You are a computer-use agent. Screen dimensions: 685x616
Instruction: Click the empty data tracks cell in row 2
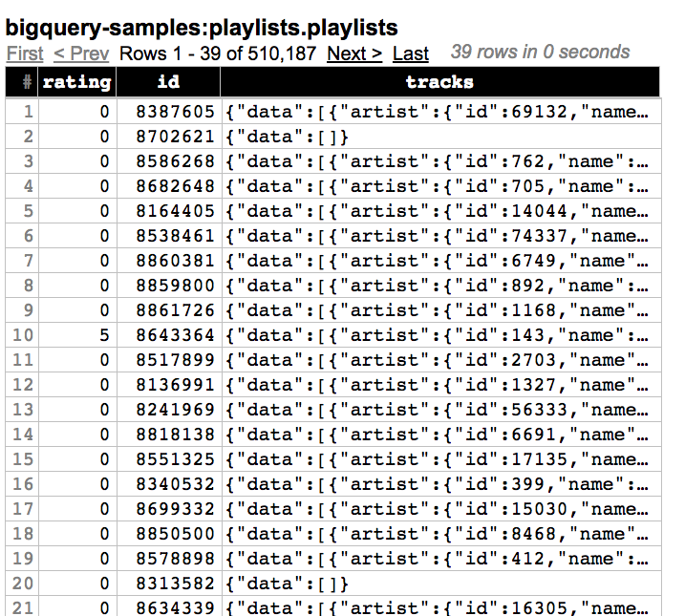pyautogui.click(x=289, y=137)
